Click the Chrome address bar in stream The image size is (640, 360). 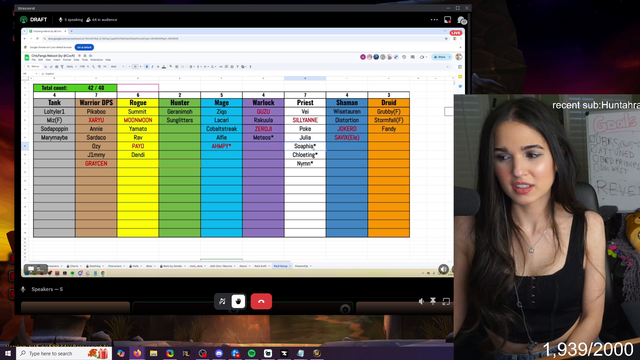(x=245, y=39)
